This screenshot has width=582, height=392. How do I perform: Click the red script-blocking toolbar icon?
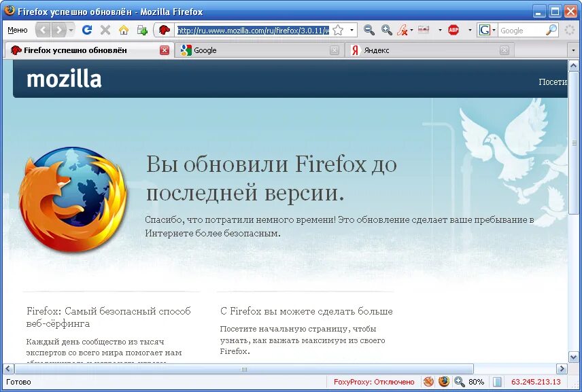click(402, 30)
